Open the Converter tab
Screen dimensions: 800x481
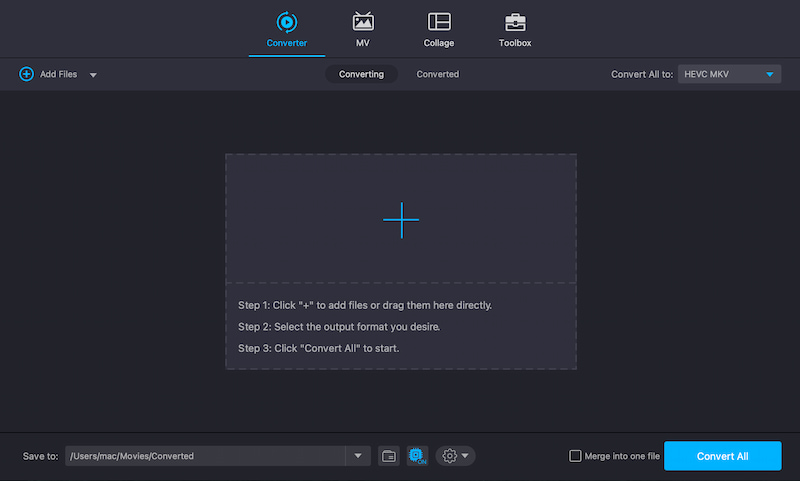coord(286,30)
